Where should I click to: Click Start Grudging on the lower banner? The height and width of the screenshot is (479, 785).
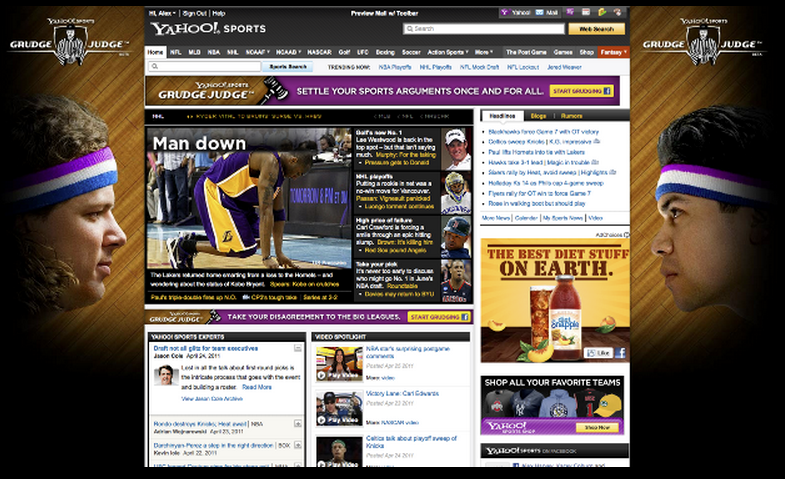439,317
